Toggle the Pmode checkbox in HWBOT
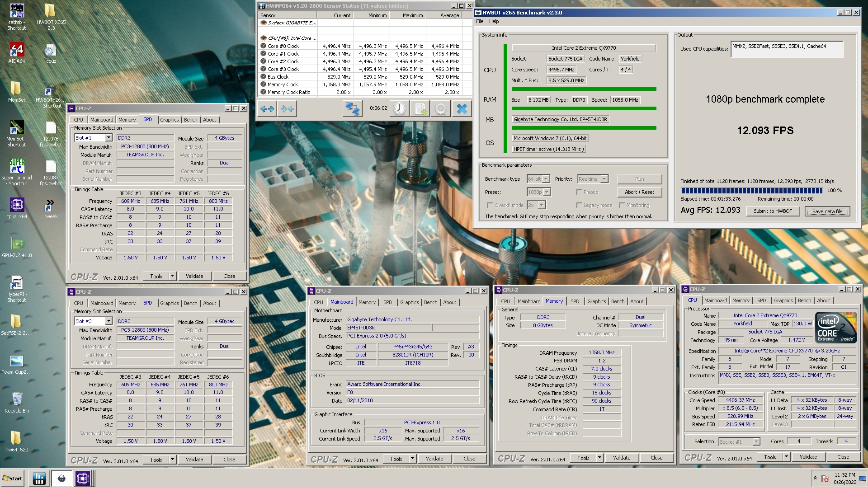The image size is (868, 488). coord(579,192)
